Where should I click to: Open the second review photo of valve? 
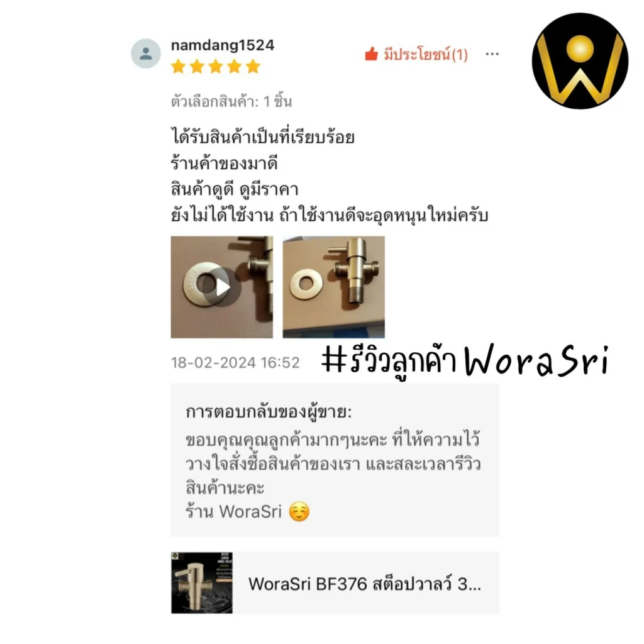333,287
